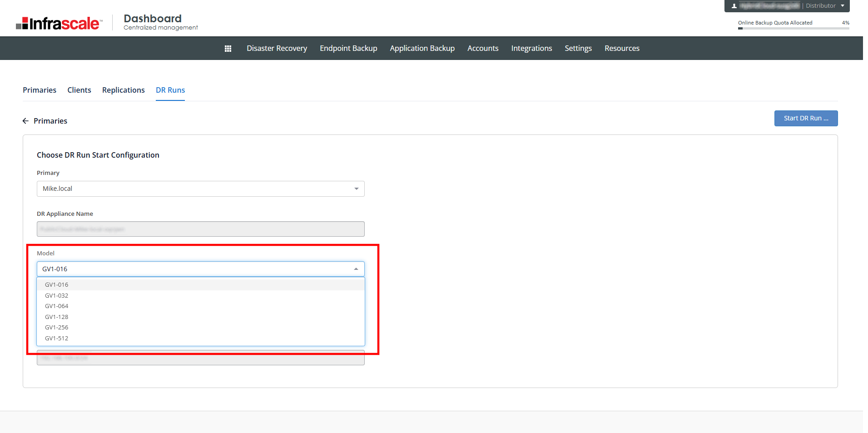Screen dimensions: 868x433
Task: Click the back arrow next to Primaries
Action: [x=25, y=121]
